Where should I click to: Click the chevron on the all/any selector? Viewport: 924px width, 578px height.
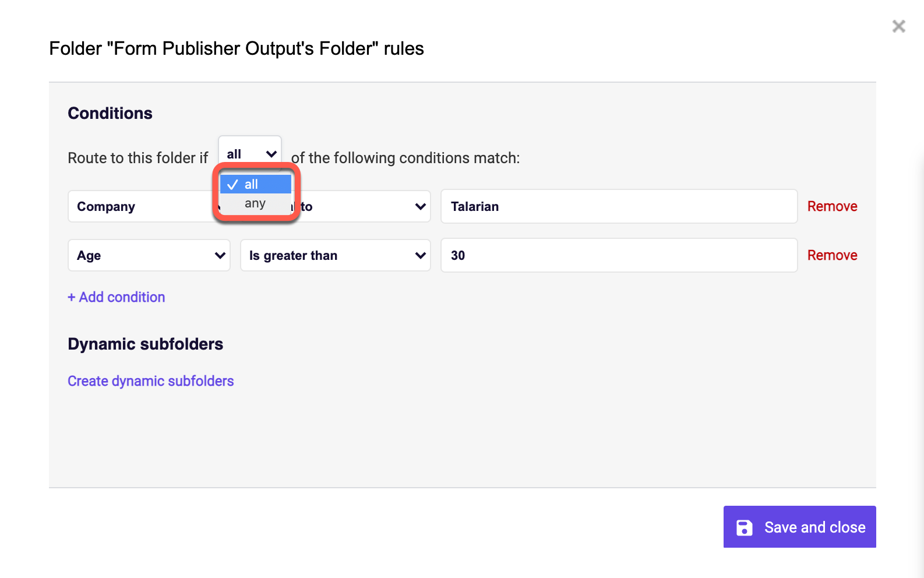[271, 154]
